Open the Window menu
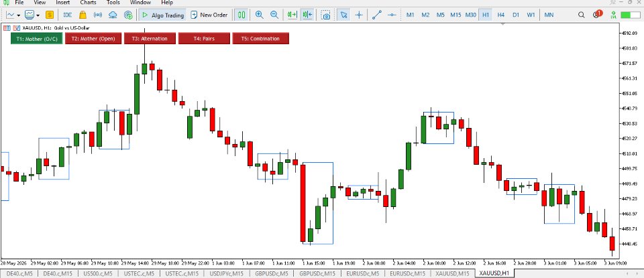This screenshot has height=278, width=644. pos(140,3)
